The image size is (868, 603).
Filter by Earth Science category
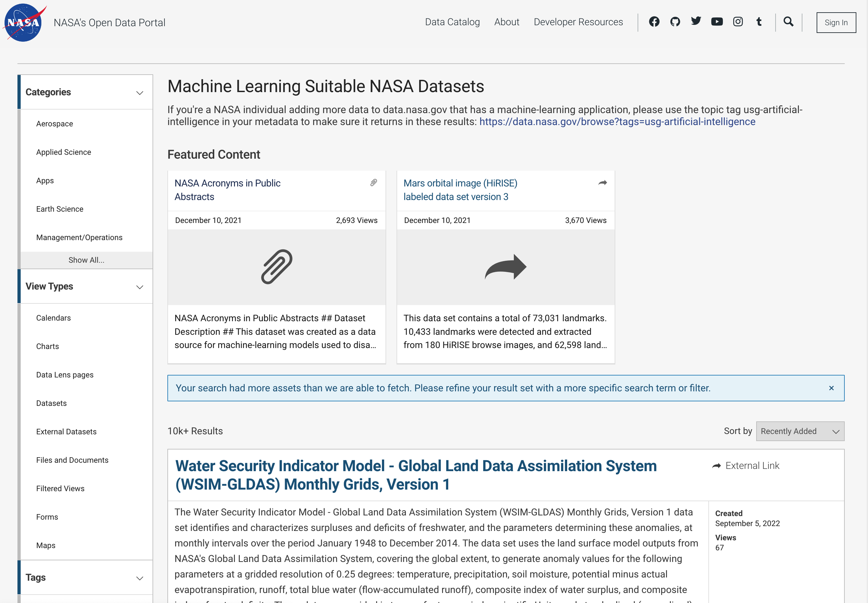coord(60,209)
